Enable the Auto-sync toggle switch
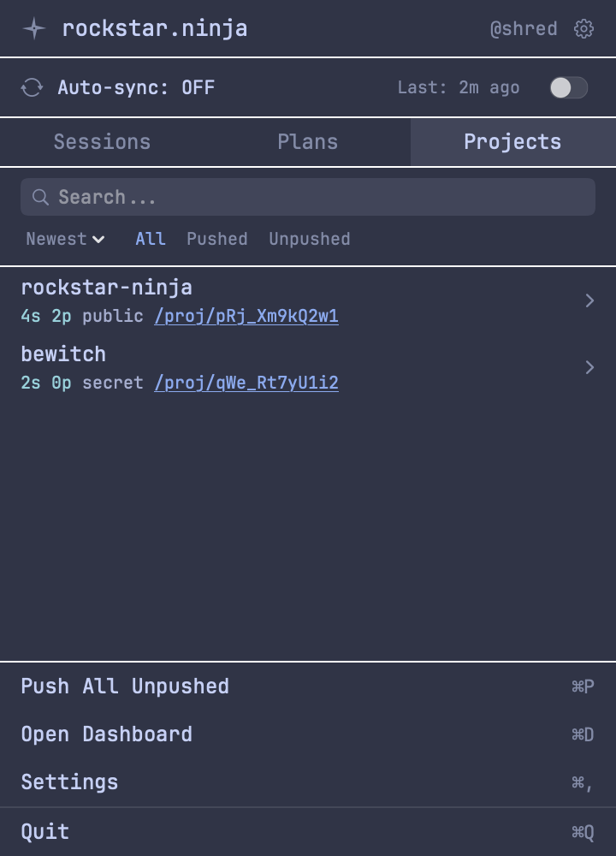Image resolution: width=616 pixels, height=856 pixels. (x=568, y=86)
